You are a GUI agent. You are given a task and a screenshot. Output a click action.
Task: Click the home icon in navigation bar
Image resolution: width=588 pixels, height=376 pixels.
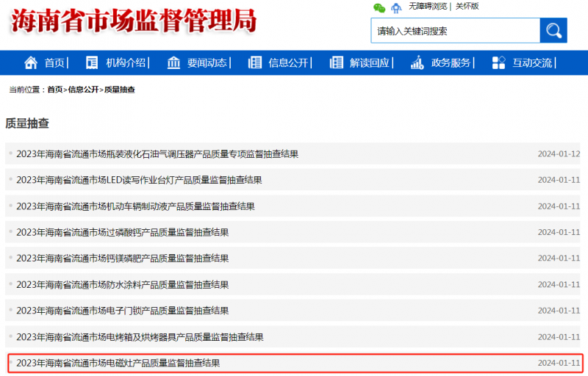coord(31,62)
